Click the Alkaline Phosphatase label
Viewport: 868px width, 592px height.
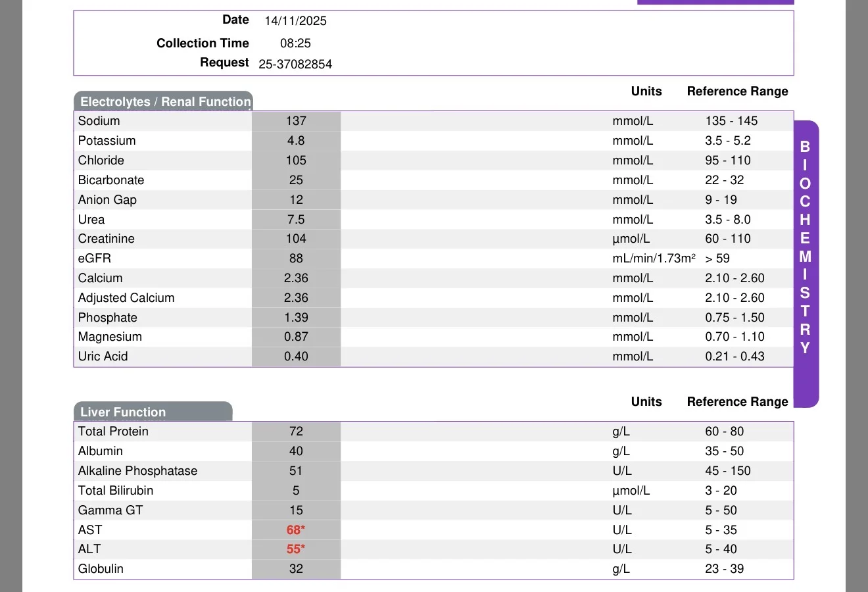point(137,471)
